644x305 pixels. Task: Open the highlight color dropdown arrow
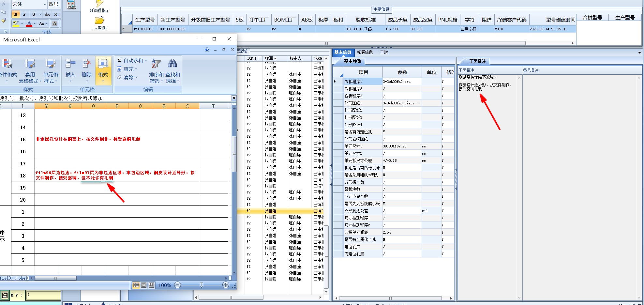(x=22, y=23)
